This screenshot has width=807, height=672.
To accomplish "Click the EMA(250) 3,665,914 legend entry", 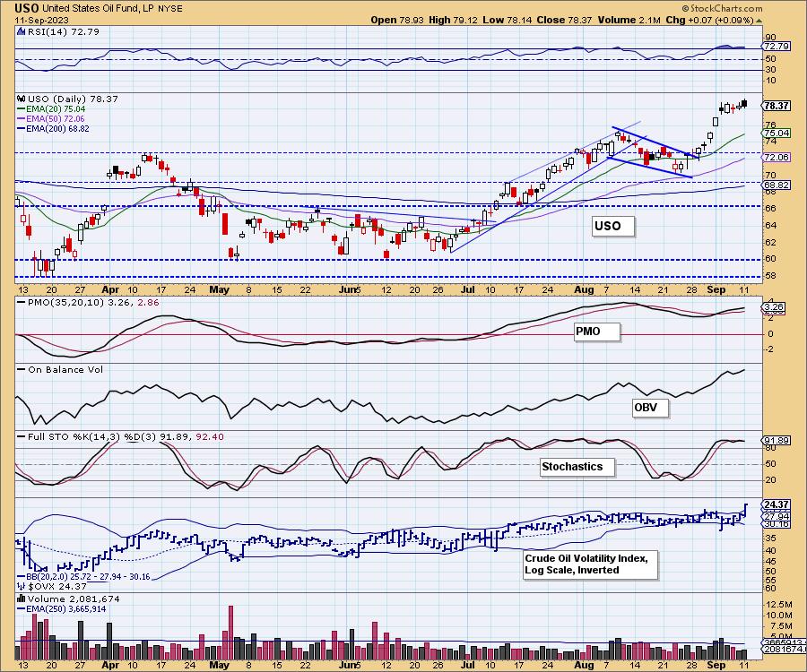I will pyautogui.click(x=62, y=608).
